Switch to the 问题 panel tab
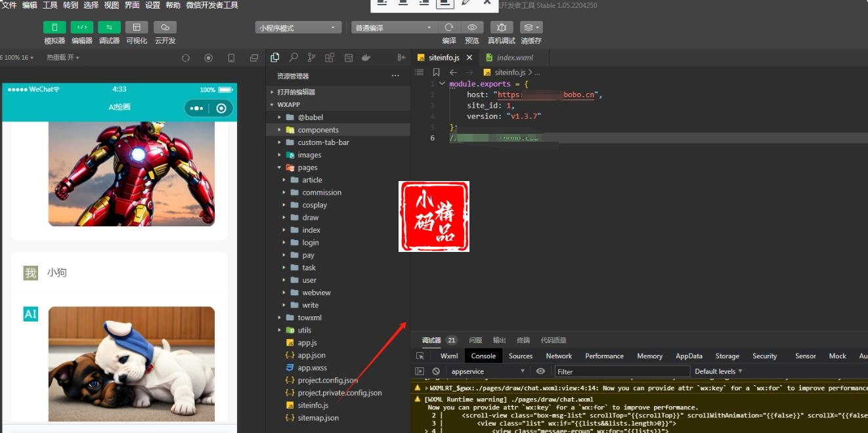Image resolution: width=868 pixels, height=433 pixels. 475,340
